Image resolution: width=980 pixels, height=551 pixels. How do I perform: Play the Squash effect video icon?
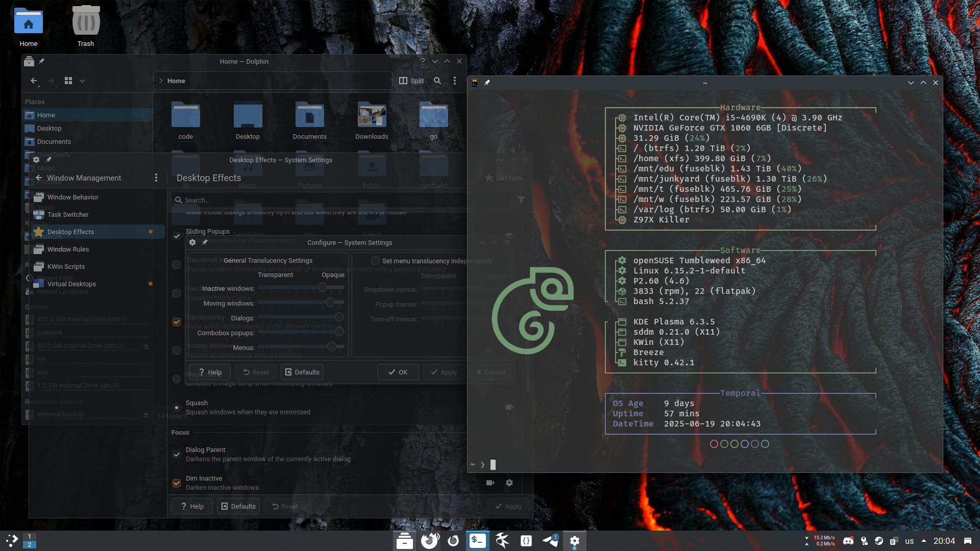coord(509,407)
